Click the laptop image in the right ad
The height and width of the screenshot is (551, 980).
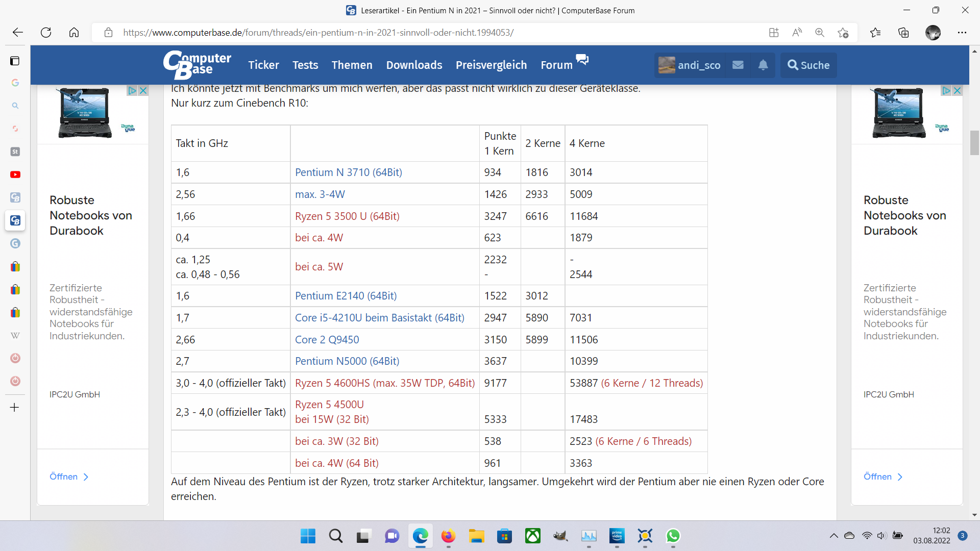pyautogui.click(x=899, y=113)
